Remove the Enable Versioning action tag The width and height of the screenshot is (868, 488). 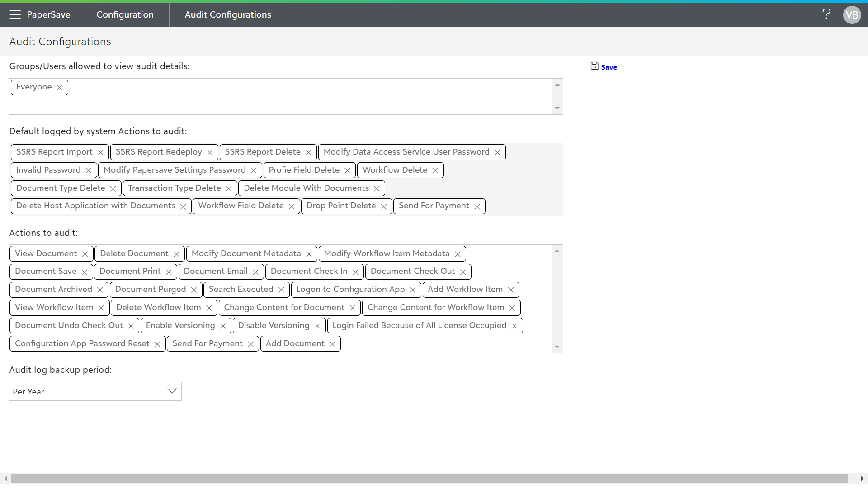pyautogui.click(x=223, y=326)
